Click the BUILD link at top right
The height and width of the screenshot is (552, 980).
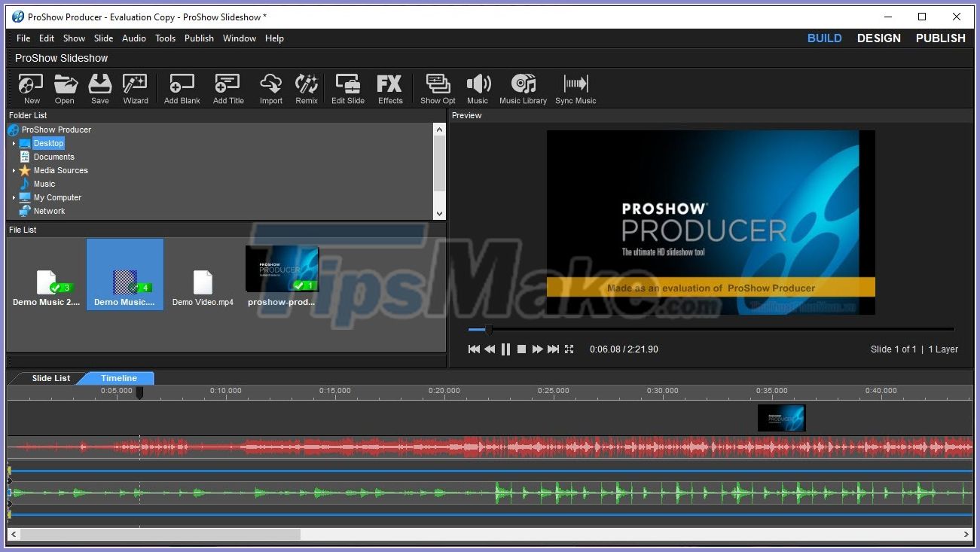[824, 38]
